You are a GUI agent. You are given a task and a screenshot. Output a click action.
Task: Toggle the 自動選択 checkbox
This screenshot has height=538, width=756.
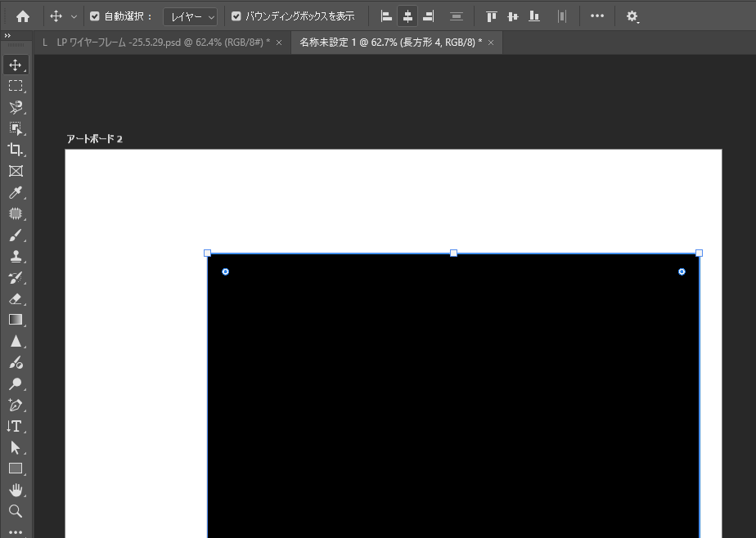pos(95,16)
